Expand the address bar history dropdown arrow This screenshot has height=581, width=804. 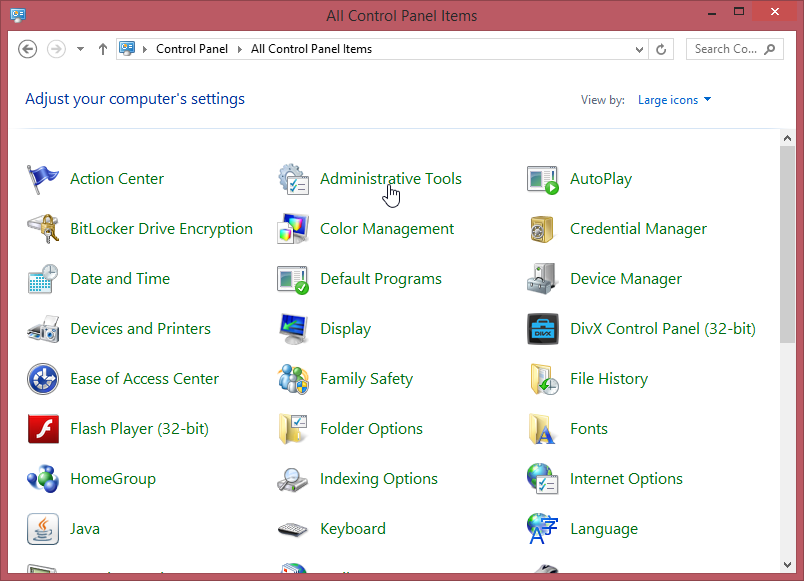639,50
